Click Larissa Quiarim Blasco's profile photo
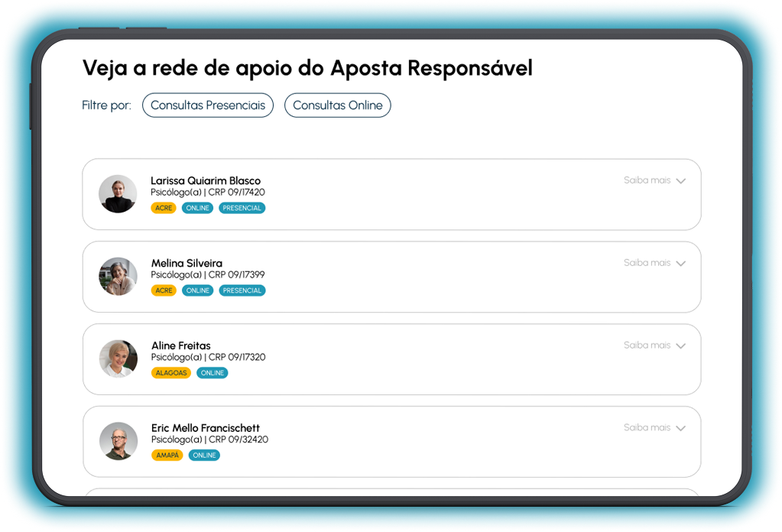The width and height of the screenshot is (782, 532). 118,193
